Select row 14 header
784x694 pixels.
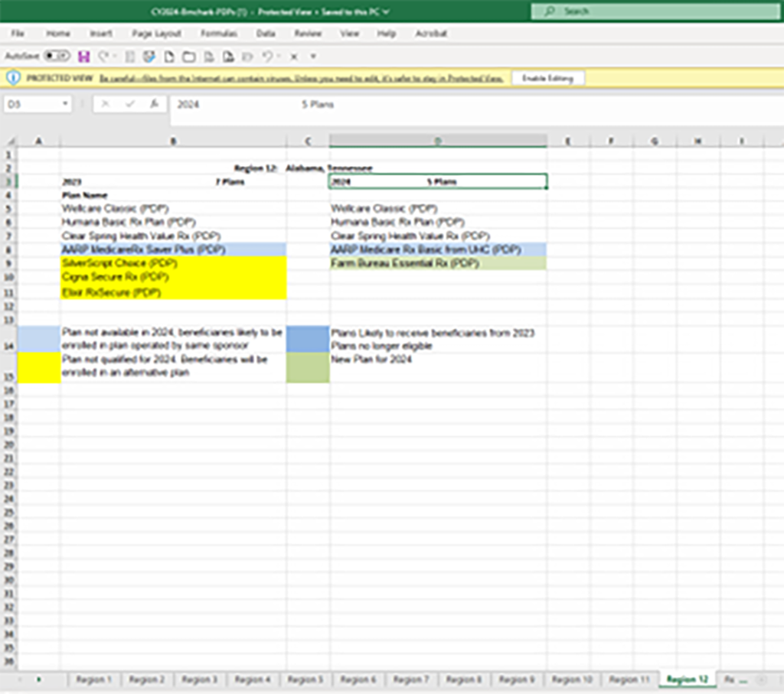[x=9, y=339]
